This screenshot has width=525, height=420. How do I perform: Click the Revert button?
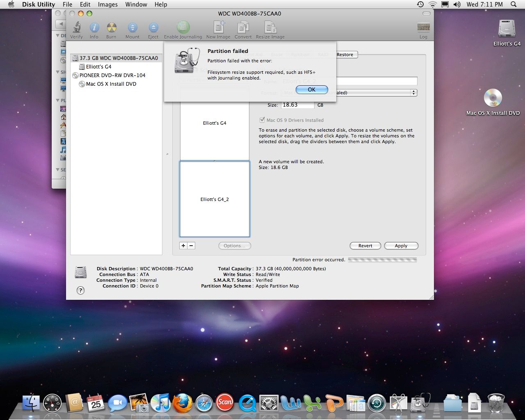pos(365,246)
